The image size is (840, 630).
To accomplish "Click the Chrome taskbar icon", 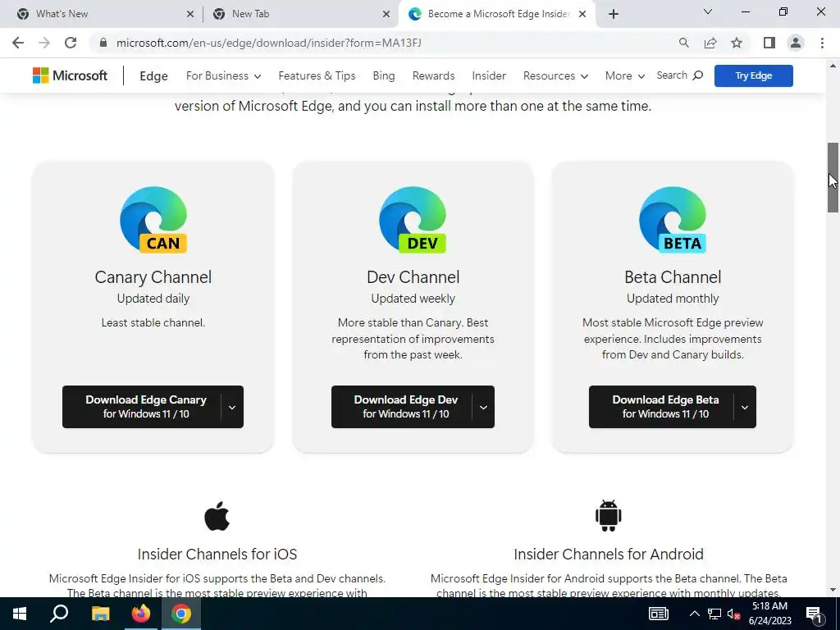I will [181, 614].
